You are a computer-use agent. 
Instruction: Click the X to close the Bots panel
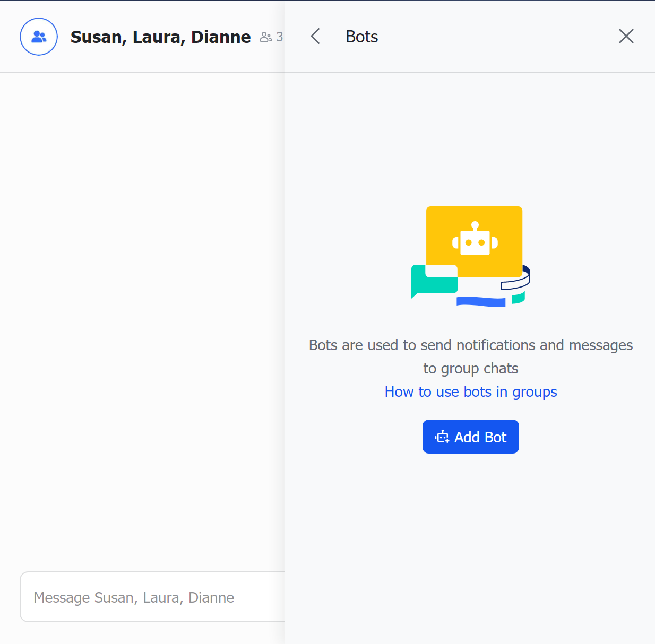[626, 36]
